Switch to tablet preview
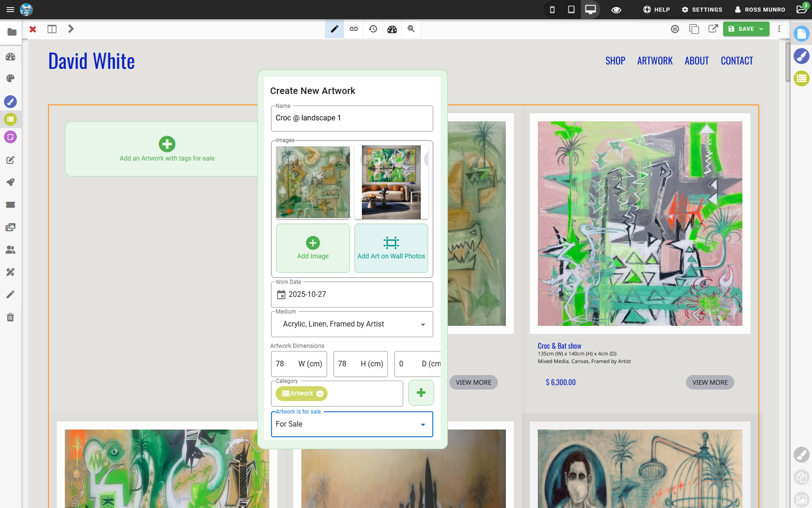This screenshot has height=508, width=812. (x=571, y=10)
